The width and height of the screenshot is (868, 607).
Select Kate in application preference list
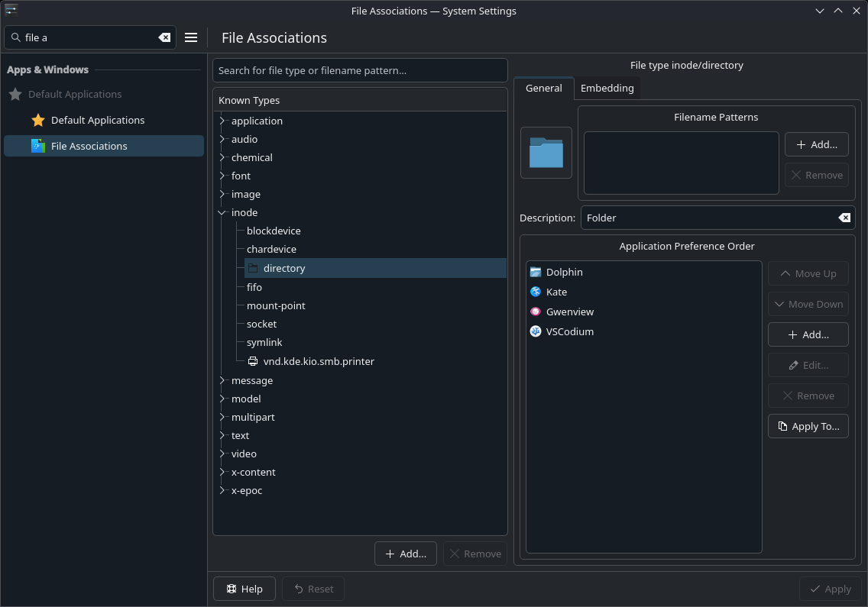pos(556,292)
